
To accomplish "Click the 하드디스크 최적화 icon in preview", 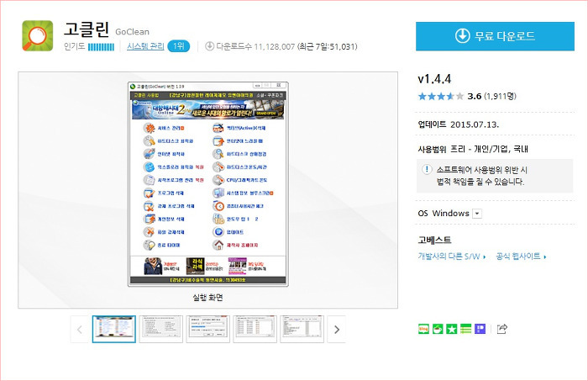I will click(150, 141).
